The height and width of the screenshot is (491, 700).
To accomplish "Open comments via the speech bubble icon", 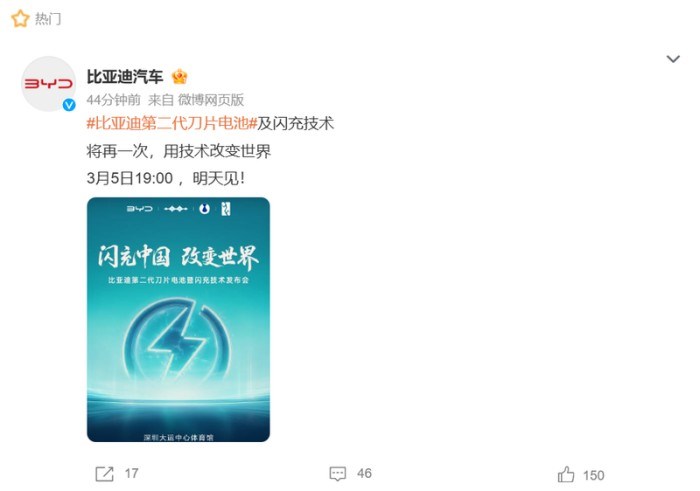I will (338, 474).
